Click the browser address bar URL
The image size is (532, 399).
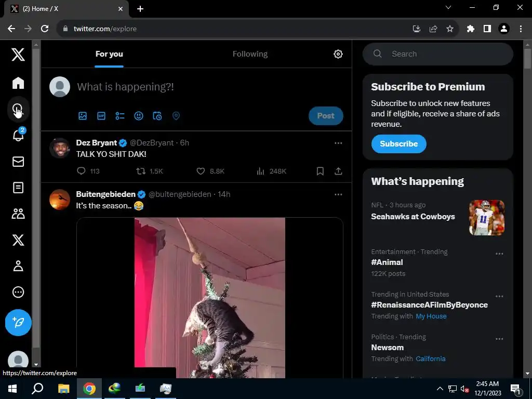[105, 29]
